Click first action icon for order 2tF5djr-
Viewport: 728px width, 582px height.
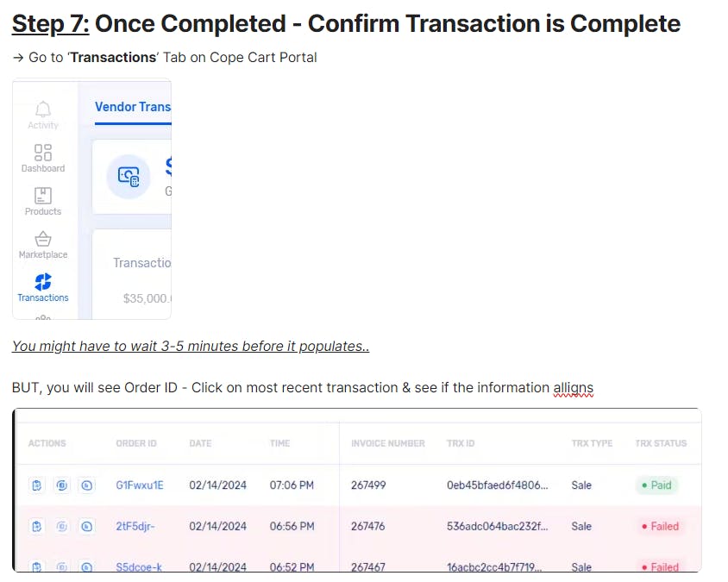pyautogui.click(x=37, y=526)
